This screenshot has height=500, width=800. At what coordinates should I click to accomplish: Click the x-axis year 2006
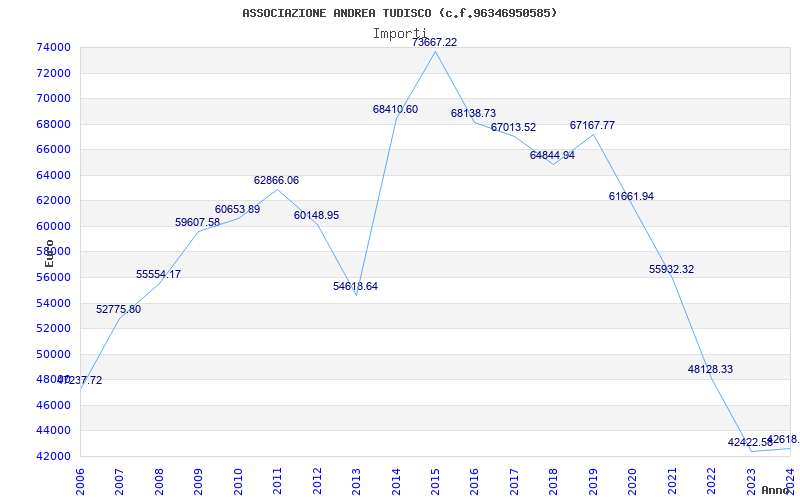tap(80, 481)
